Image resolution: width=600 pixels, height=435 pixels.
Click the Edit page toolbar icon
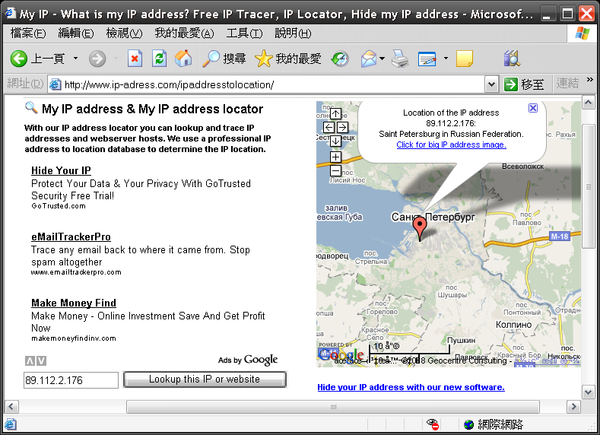(427, 59)
